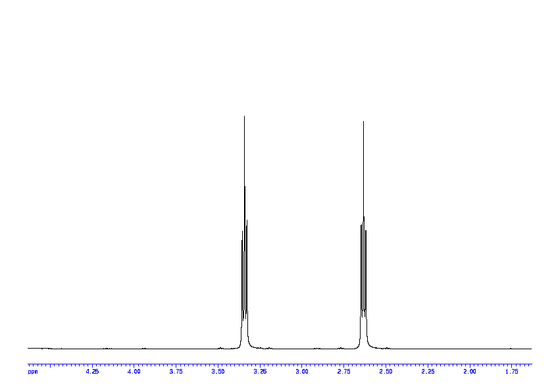Click the 4.25 axis tick label
The height and width of the screenshot is (392, 554).
(x=92, y=372)
